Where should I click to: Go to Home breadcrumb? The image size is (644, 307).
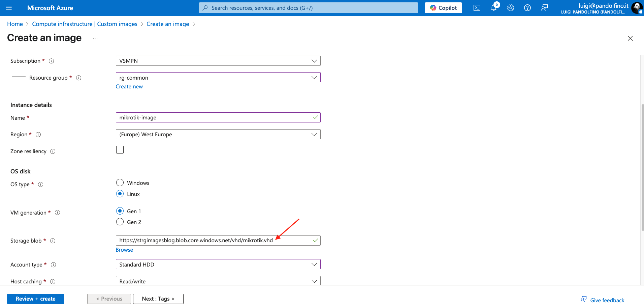coord(15,24)
